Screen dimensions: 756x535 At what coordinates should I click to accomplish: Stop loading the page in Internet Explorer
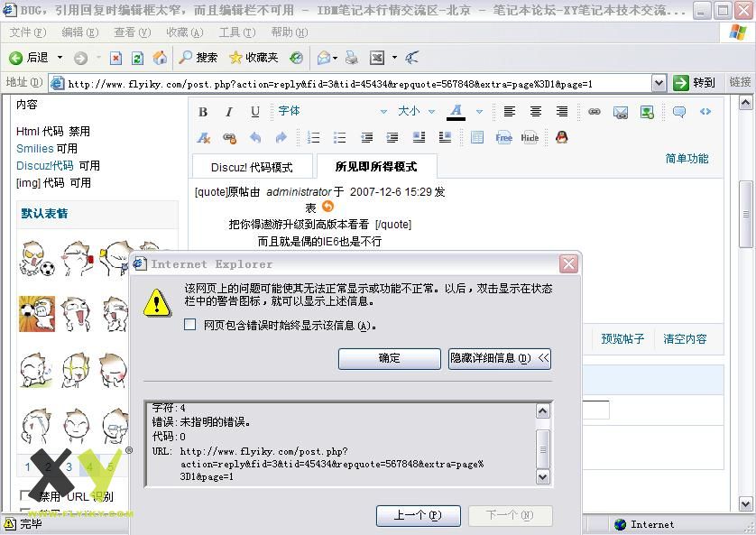(115, 59)
